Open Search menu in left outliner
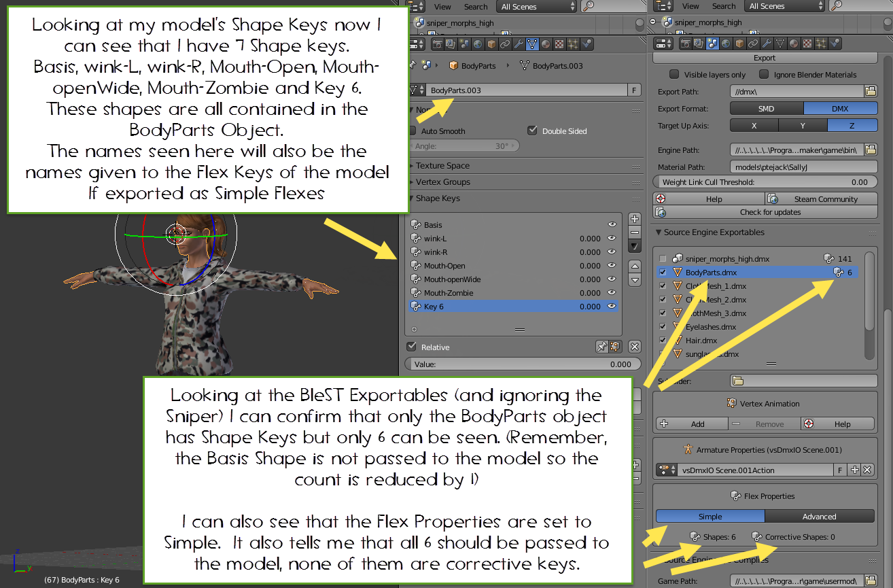The width and height of the screenshot is (893, 588). pos(476,6)
